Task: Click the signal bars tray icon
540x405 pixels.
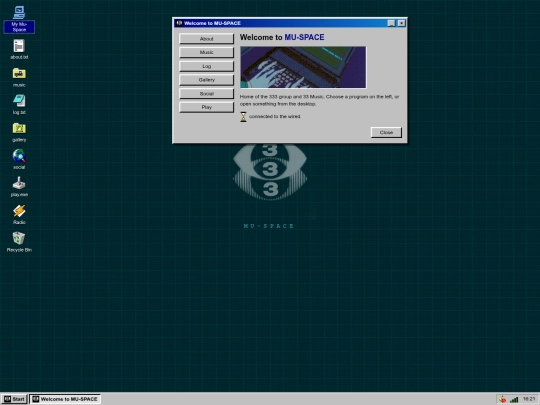Action: pos(514,399)
